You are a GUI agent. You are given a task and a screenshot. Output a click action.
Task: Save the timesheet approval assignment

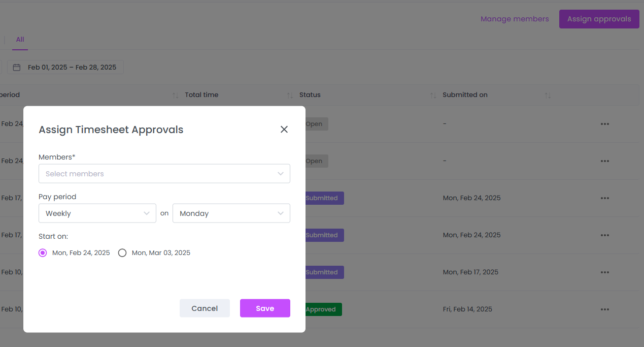[x=265, y=308]
